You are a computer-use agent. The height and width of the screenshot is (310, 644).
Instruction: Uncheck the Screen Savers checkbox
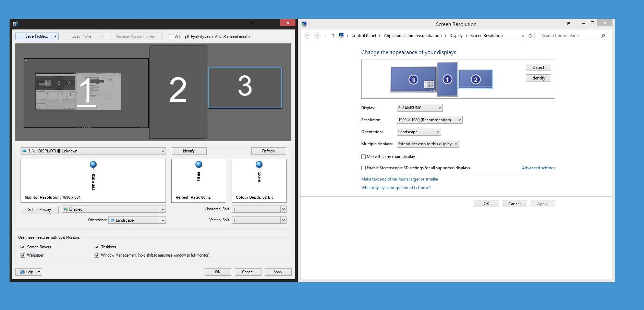[x=23, y=247]
